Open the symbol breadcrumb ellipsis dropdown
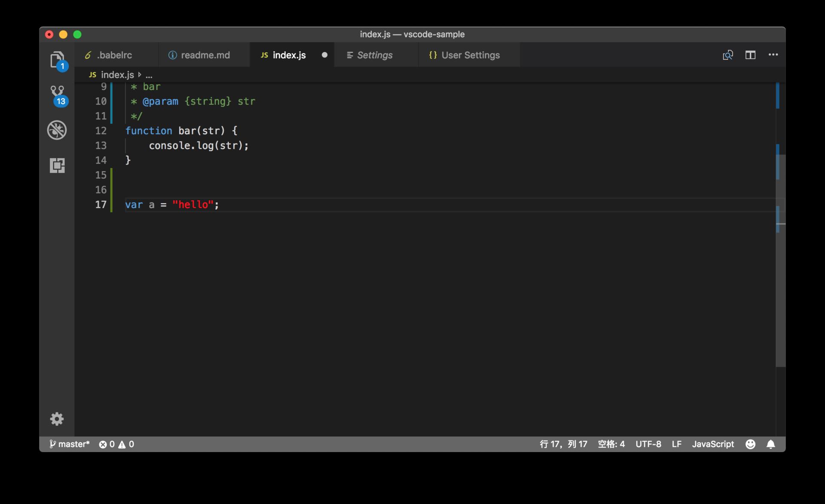Screen dimensions: 825x504 click(x=149, y=75)
